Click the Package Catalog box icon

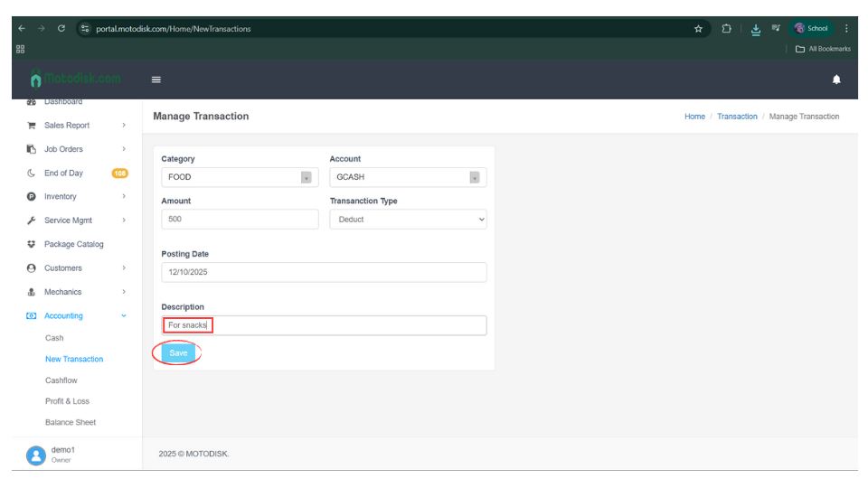click(32, 244)
